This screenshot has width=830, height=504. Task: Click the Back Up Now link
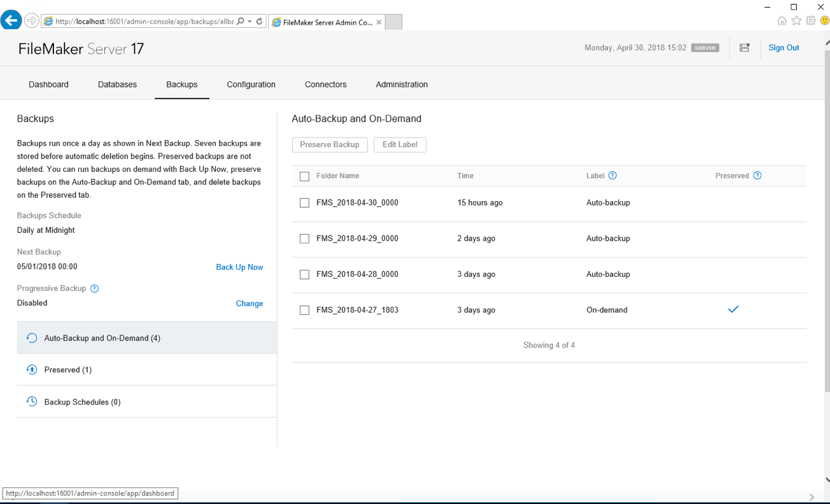coord(239,267)
